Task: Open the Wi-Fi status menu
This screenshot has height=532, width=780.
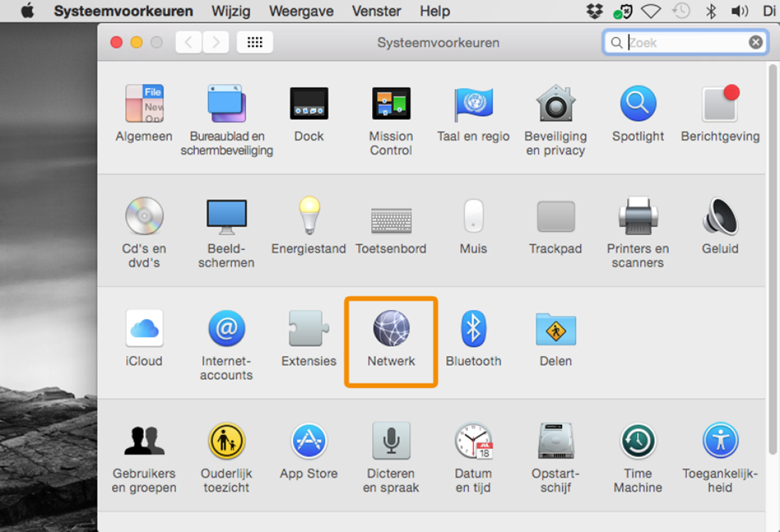Action: pos(651,11)
